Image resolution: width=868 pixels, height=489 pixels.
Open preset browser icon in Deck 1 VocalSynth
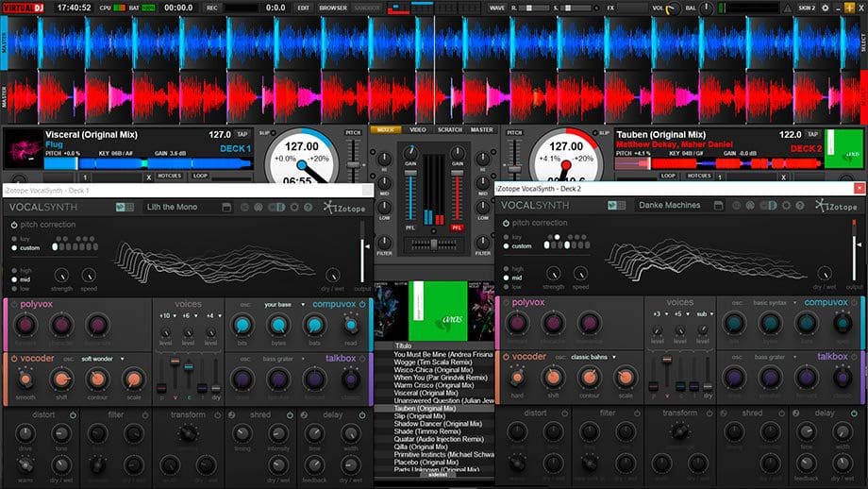(226, 207)
